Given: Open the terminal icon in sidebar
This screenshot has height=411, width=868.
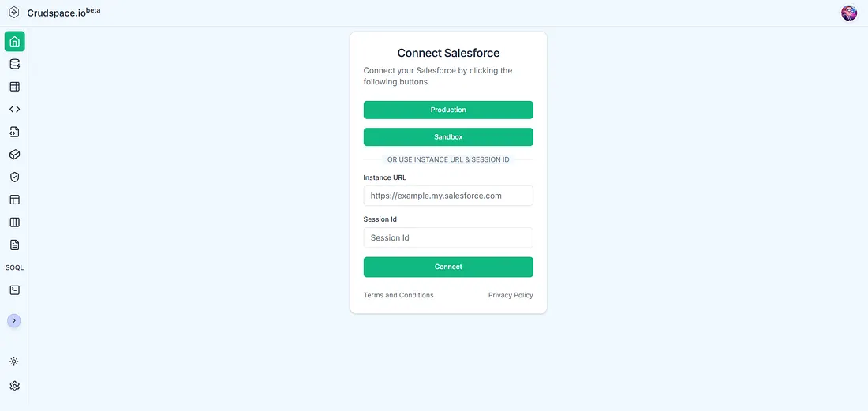Looking at the screenshot, I should (14, 290).
